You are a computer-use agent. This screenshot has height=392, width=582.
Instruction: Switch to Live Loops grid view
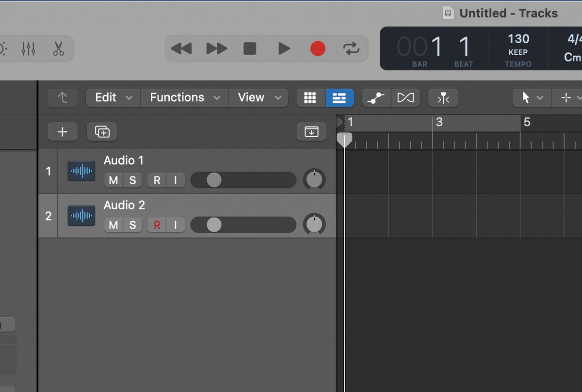click(310, 98)
